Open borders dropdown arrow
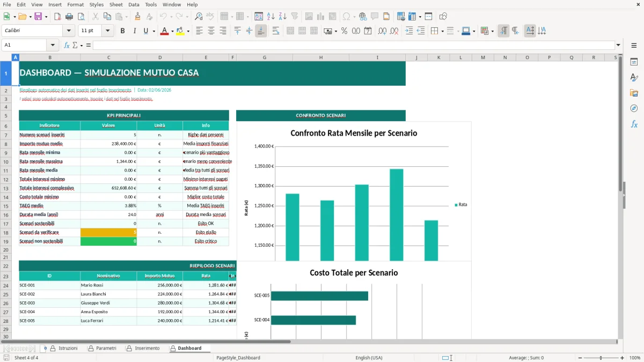The height and width of the screenshot is (362, 644). click(442, 31)
